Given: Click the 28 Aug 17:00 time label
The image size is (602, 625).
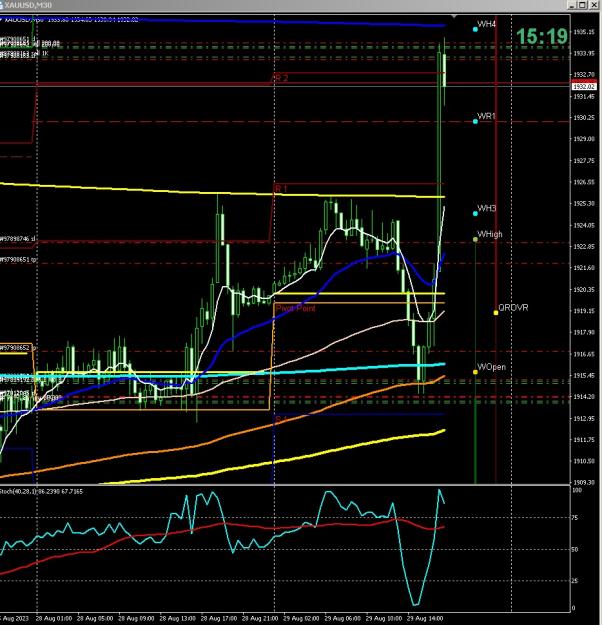Looking at the screenshot, I should coord(219,618).
